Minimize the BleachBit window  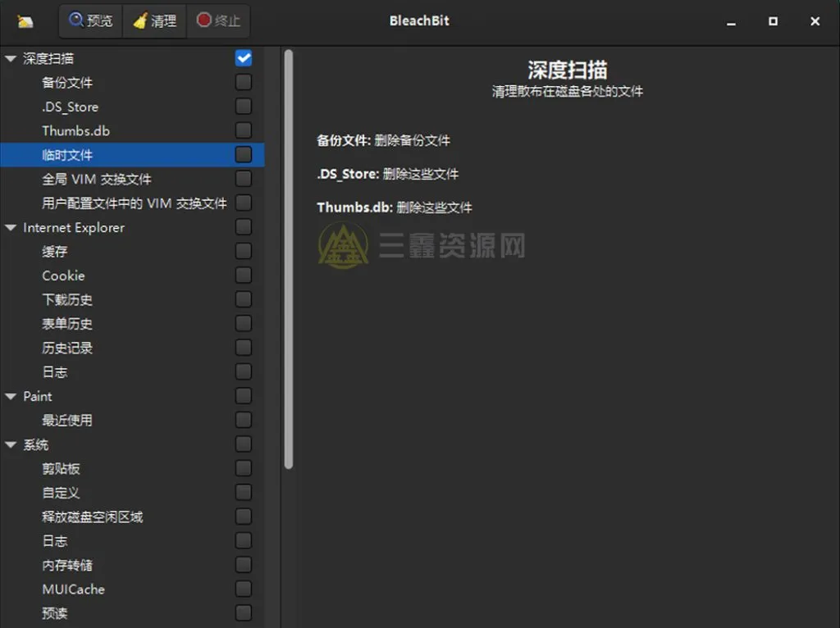(x=731, y=21)
